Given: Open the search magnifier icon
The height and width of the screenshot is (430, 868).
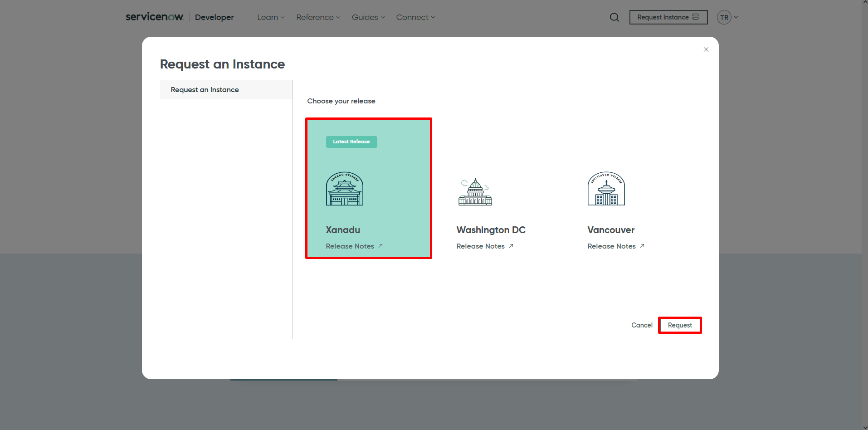Looking at the screenshot, I should pyautogui.click(x=614, y=17).
